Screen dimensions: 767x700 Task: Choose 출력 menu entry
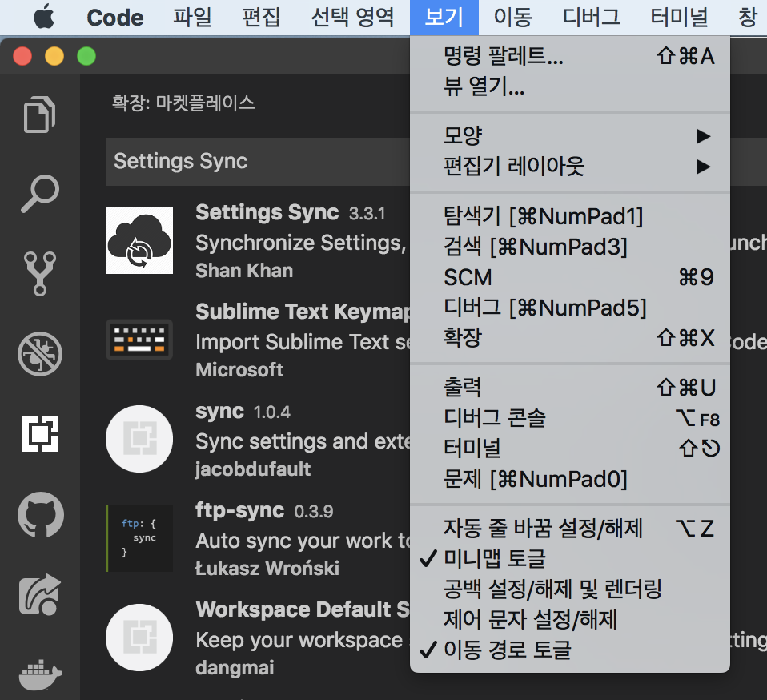pyautogui.click(x=570, y=388)
